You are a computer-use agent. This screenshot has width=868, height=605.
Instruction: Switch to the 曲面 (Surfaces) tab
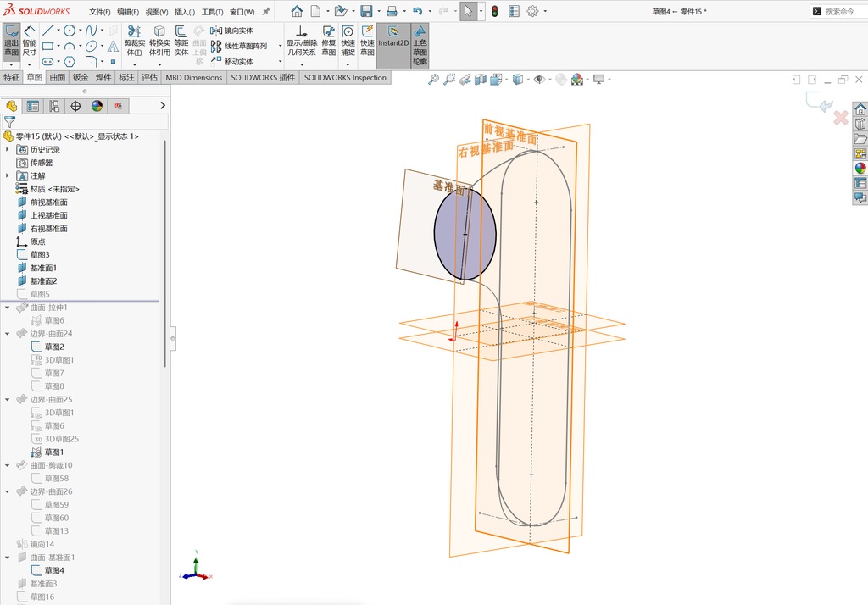(x=58, y=77)
